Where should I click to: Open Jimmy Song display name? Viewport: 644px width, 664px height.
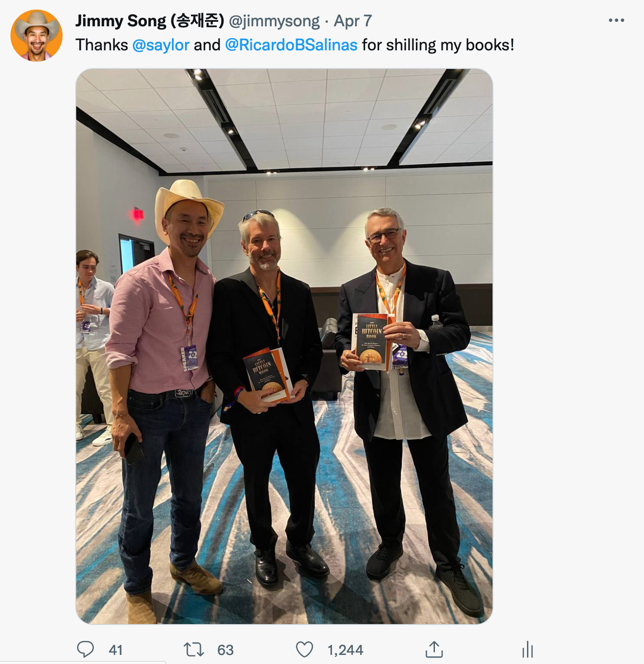point(150,20)
